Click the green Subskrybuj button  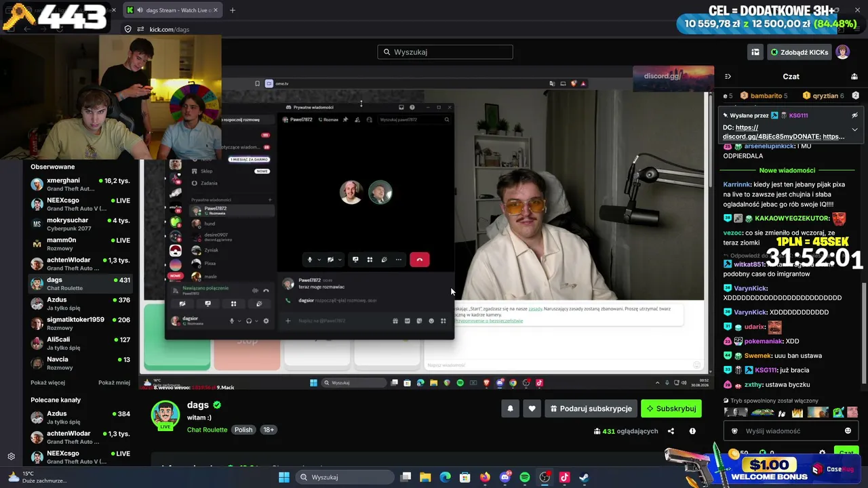click(x=671, y=409)
